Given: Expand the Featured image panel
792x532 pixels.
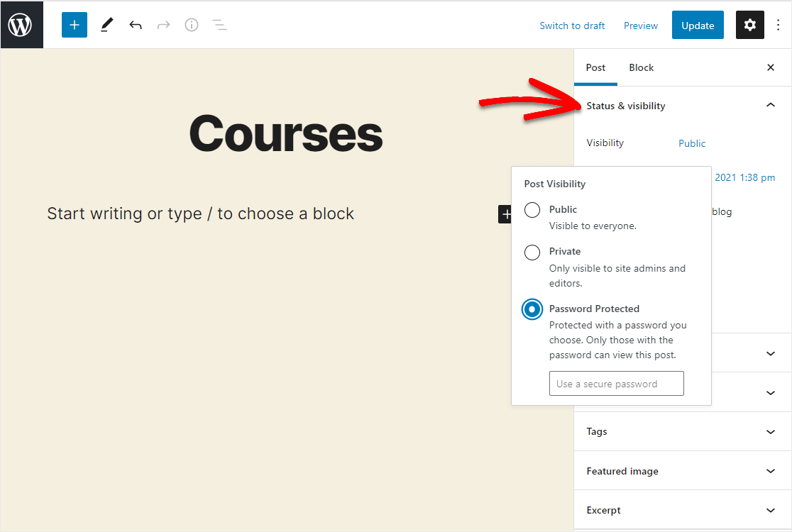Looking at the screenshot, I should click(683, 471).
